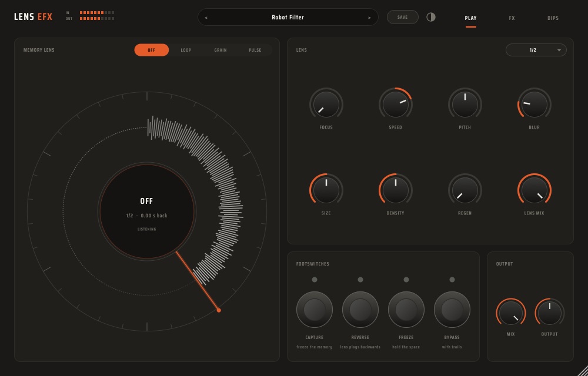Save the current preset
The image size is (588, 376).
click(403, 17)
